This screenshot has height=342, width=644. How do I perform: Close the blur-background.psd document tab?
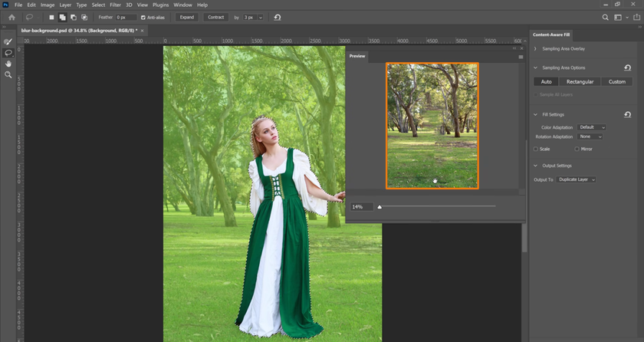(x=142, y=31)
